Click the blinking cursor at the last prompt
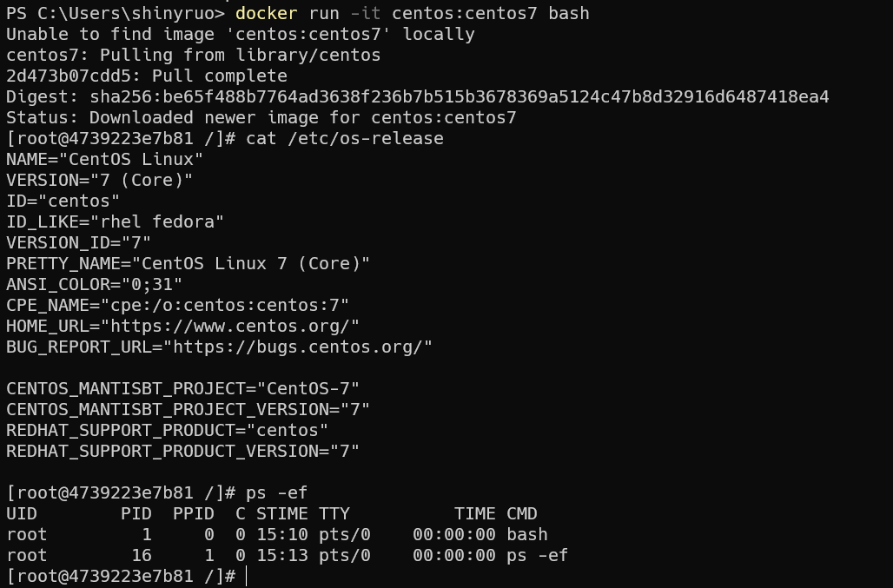The height and width of the screenshot is (588, 893). [247, 576]
